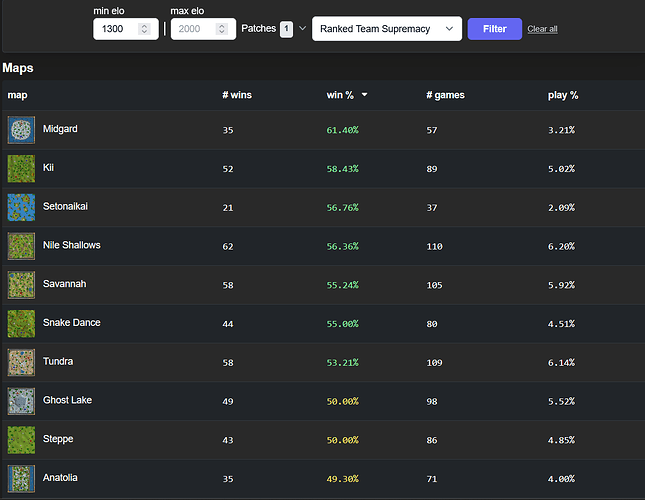645x500 pixels.
Task: Open the Setonaikai map thumbnail
Action: (21, 207)
